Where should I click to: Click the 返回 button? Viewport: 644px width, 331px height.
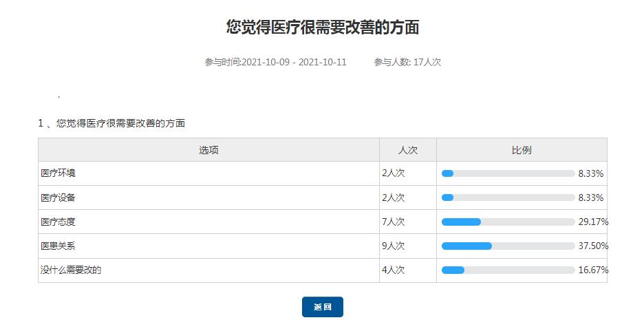[322, 307]
